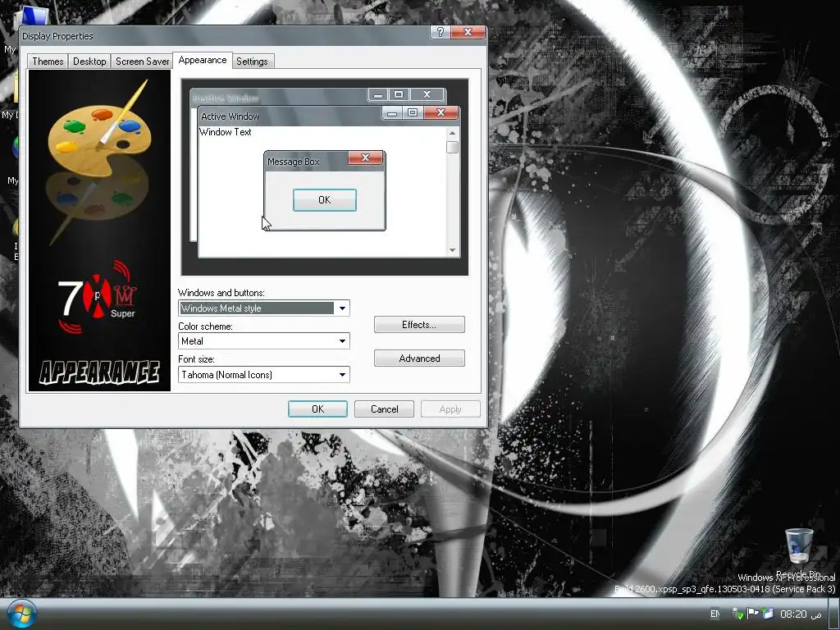Click the taskbar clock showing 08:20
This screenshot has width=840, height=630.
tap(801, 614)
